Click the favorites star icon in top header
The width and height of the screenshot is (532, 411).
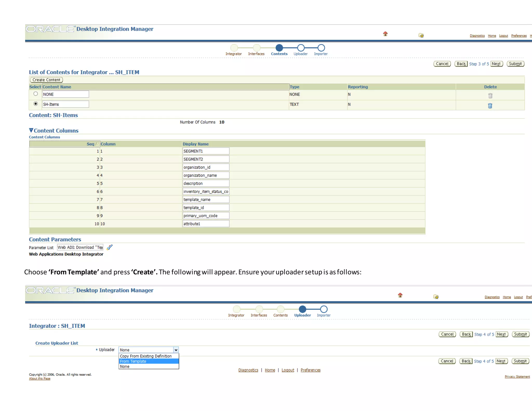421,35
